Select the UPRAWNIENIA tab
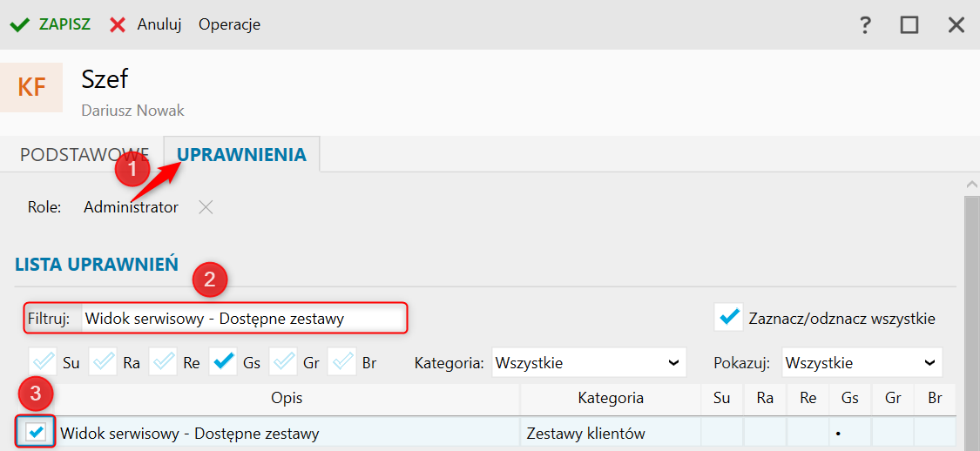The image size is (980, 451). (242, 154)
